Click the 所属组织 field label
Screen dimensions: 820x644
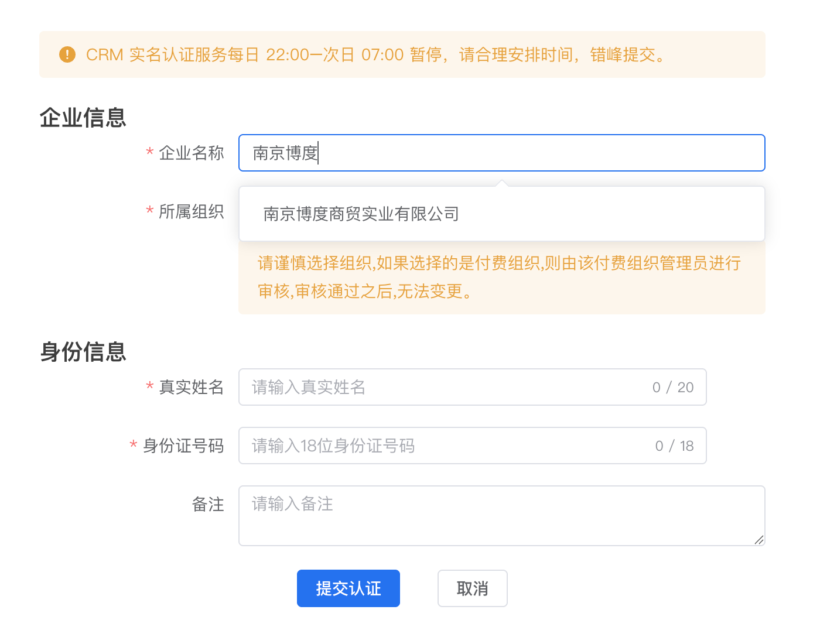point(191,211)
